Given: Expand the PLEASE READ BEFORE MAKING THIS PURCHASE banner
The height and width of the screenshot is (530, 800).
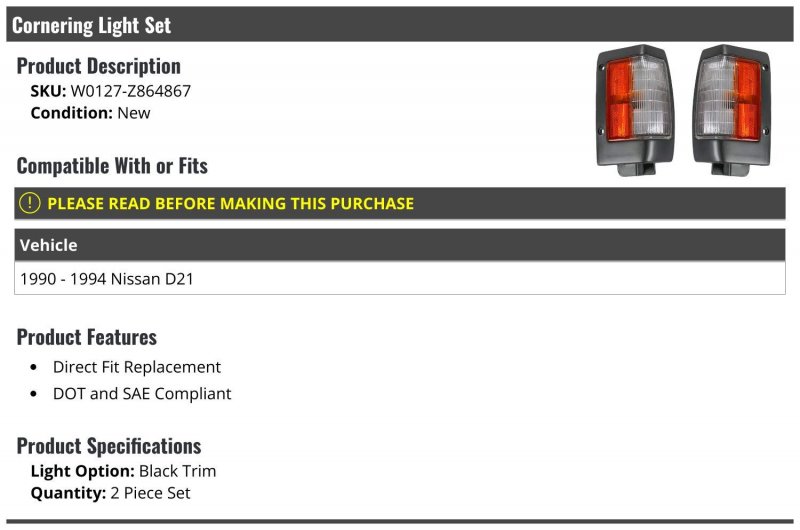Looking at the screenshot, I should pos(399,203).
